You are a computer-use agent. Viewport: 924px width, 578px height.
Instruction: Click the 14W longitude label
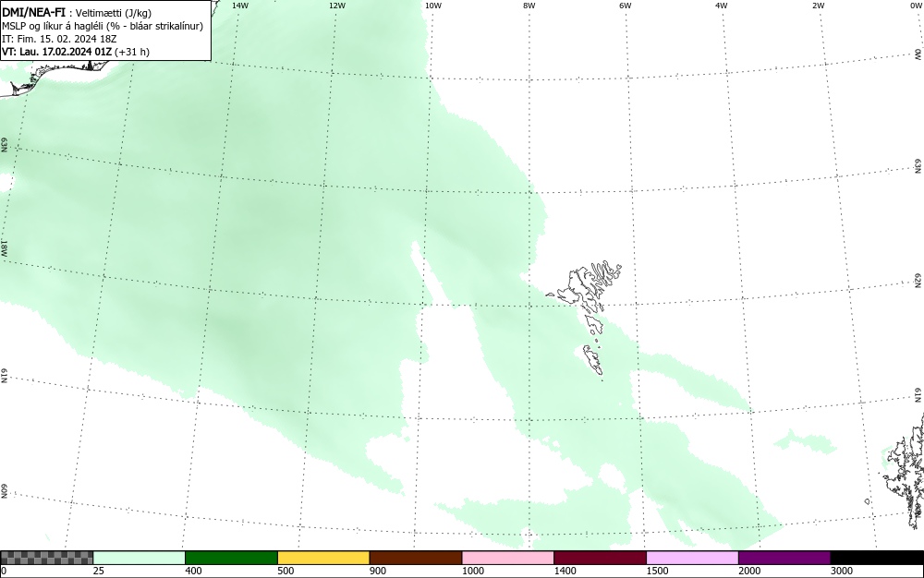click(240, 6)
